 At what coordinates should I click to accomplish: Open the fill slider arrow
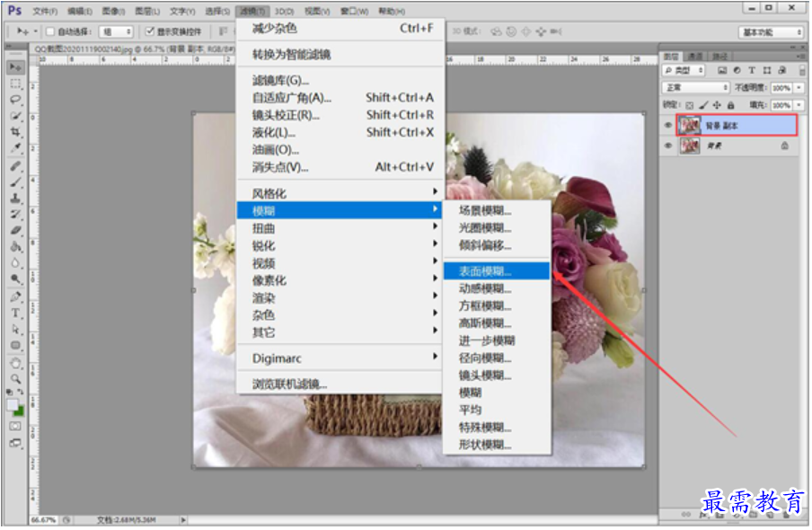799,105
